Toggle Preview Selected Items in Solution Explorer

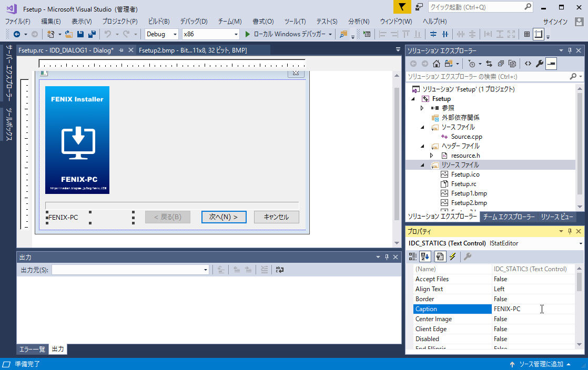pos(551,64)
